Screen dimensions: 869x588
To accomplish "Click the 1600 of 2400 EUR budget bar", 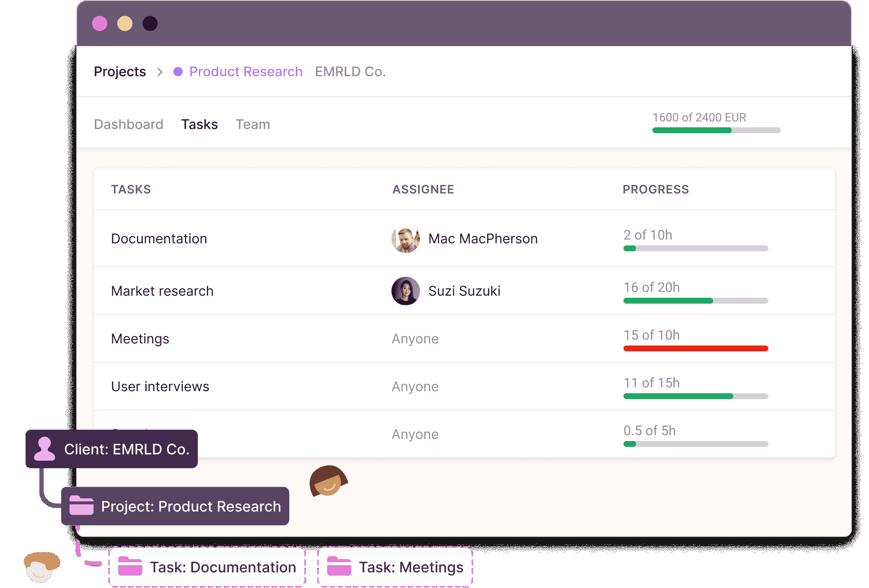I will tap(716, 130).
